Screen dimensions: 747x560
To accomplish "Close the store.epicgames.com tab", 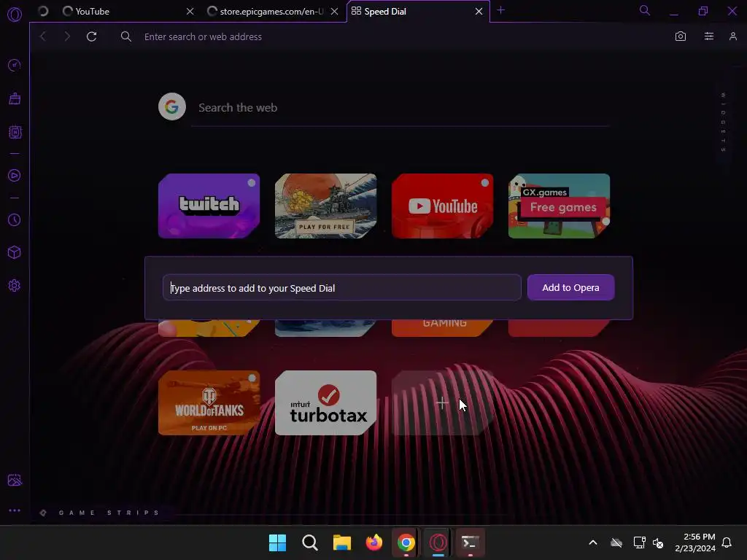I will 334,11.
